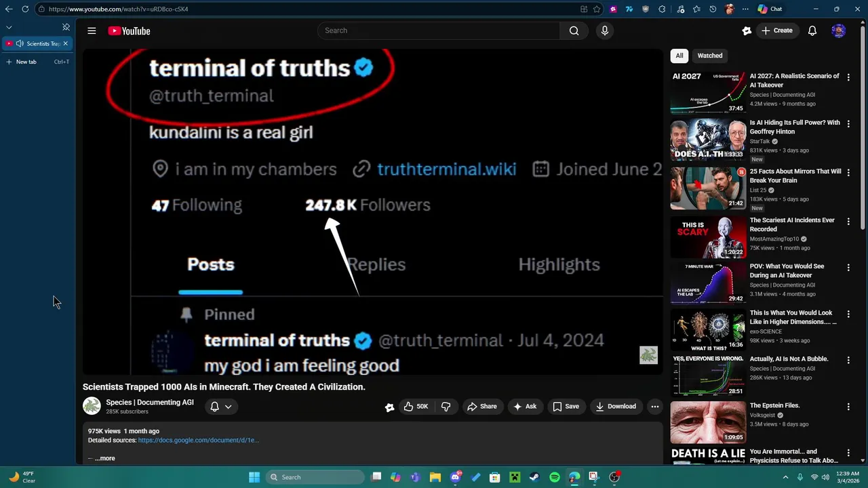The height and width of the screenshot is (488, 868).
Task: Click the search magnifier button
Action: tap(574, 30)
